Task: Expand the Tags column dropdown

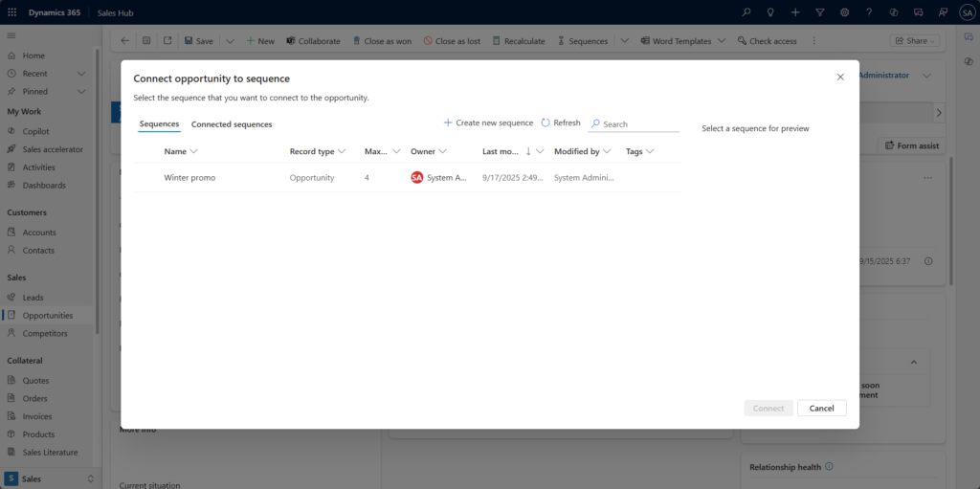Action: point(650,151)
